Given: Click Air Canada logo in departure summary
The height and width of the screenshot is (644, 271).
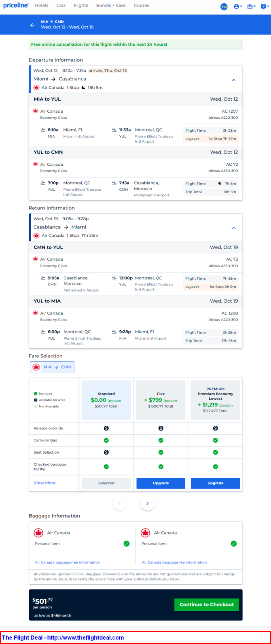Looking at the screenshot, I should pyautogui.click(x=36, y=87).
